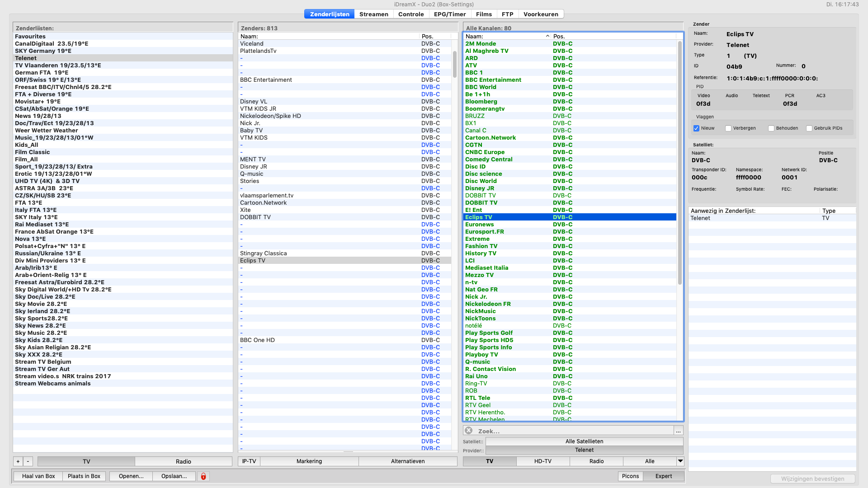Image resolution: width=868 pixels, height=488 pixels.
Task: Open the dropdown arrow next to Alle filter
Action: (x=680, y=461)
